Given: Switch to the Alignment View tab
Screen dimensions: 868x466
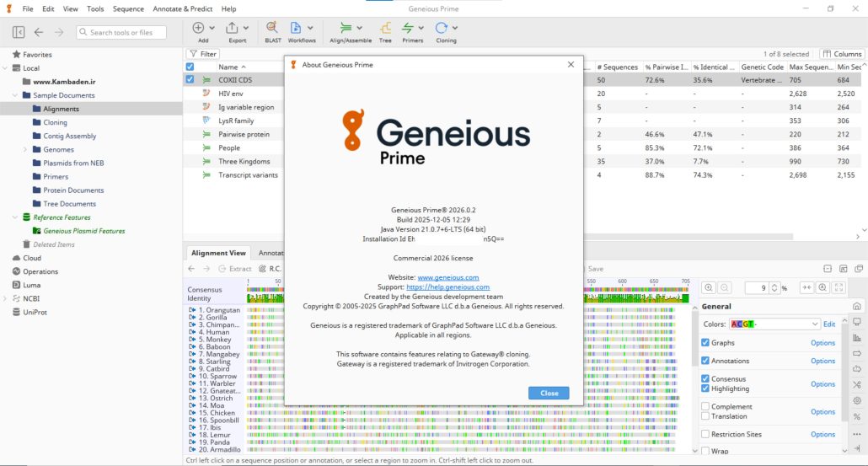Looking at the screenshot, I should click(x=218, y=253).
